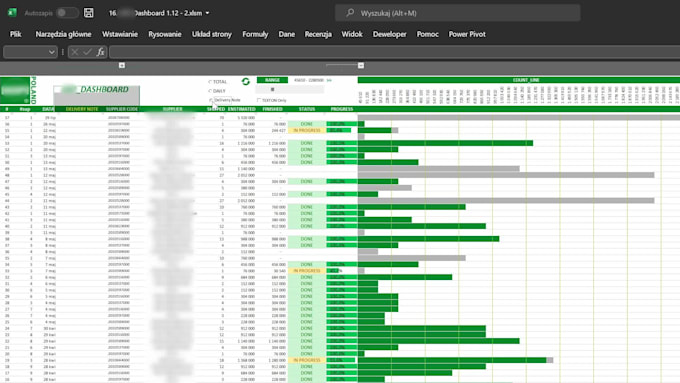The image size is (680, 383).
Task: Open the workbook file name dropdown
Action: [207, 13]
